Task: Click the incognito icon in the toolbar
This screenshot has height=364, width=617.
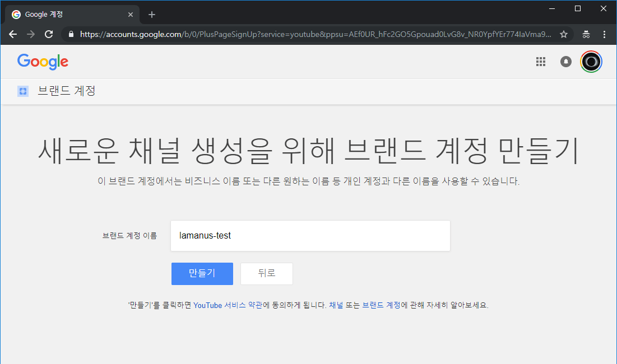Action: tap(586, 34)
